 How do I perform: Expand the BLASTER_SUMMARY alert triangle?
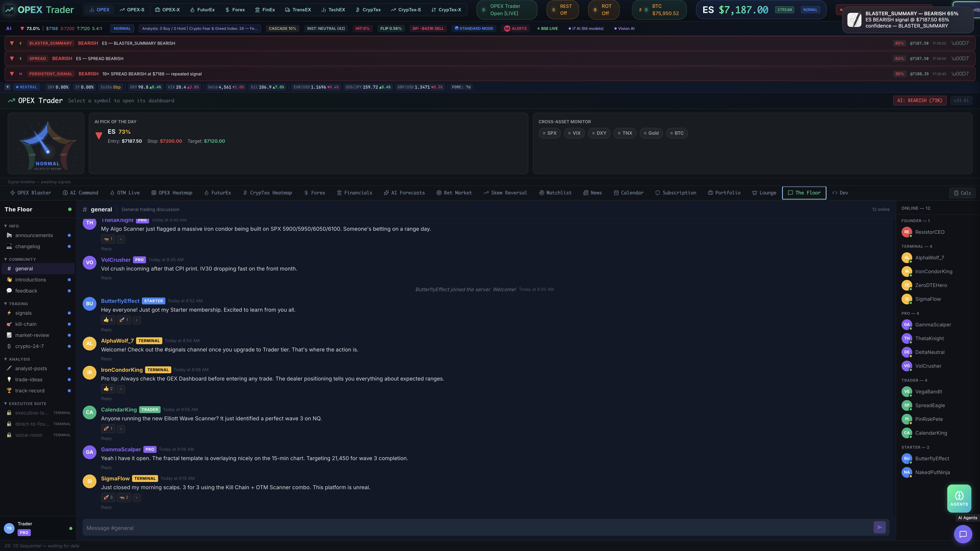[12, 43]
